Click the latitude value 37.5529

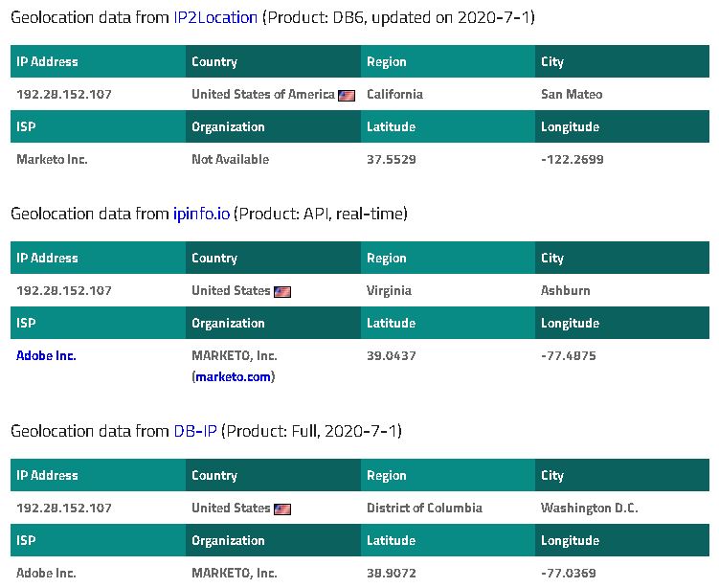point(391,159)
